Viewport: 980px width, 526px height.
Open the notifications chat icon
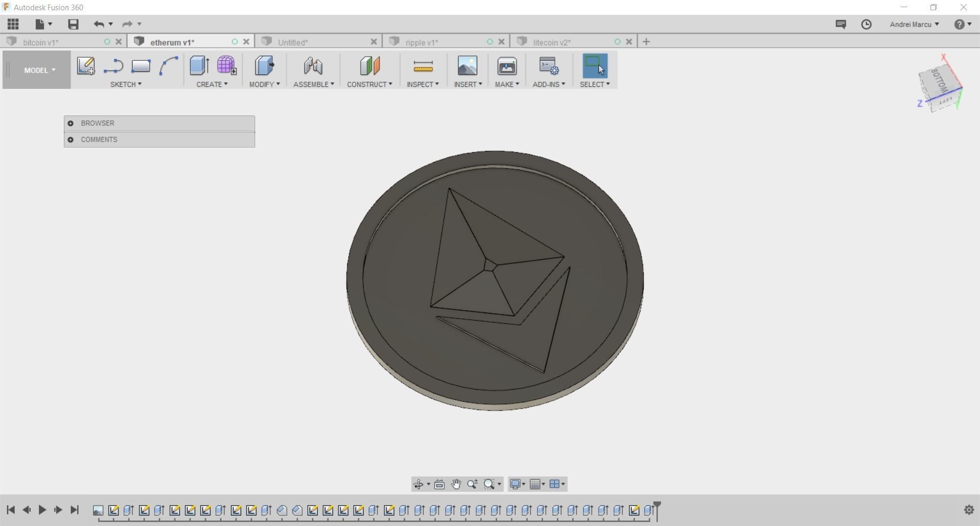coord(841,24)
